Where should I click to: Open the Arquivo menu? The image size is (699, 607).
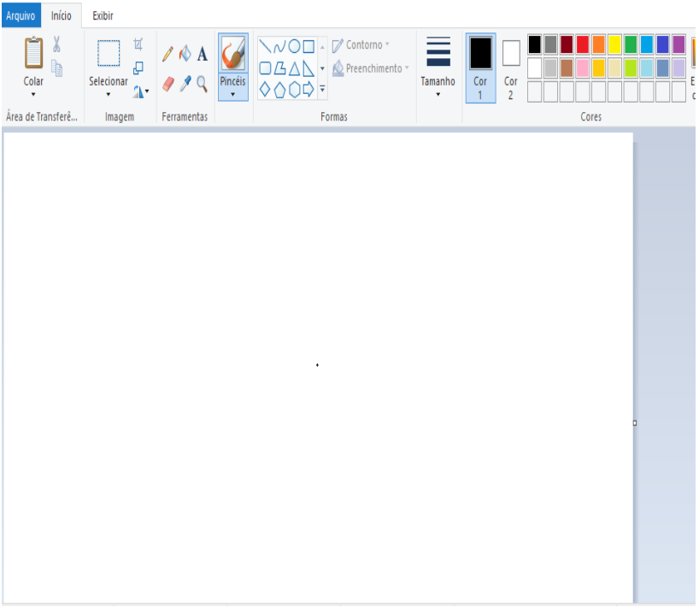pyautogui.click(x=21, y=16)
